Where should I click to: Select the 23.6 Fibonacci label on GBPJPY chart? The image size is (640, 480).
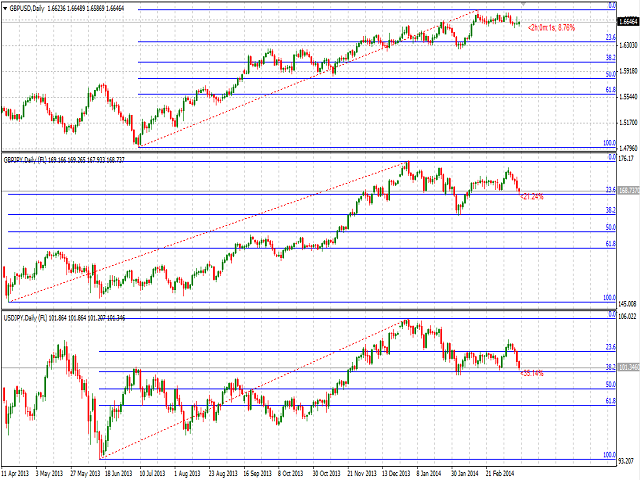click(x=611, y=190)
